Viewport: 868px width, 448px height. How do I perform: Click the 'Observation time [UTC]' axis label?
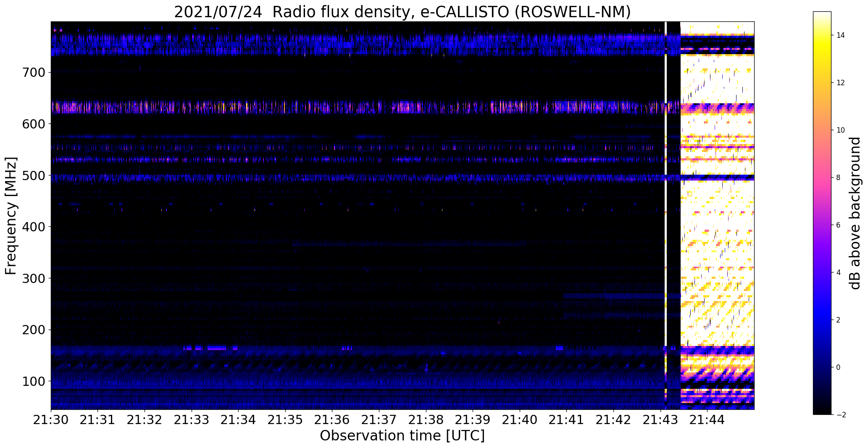402,436
